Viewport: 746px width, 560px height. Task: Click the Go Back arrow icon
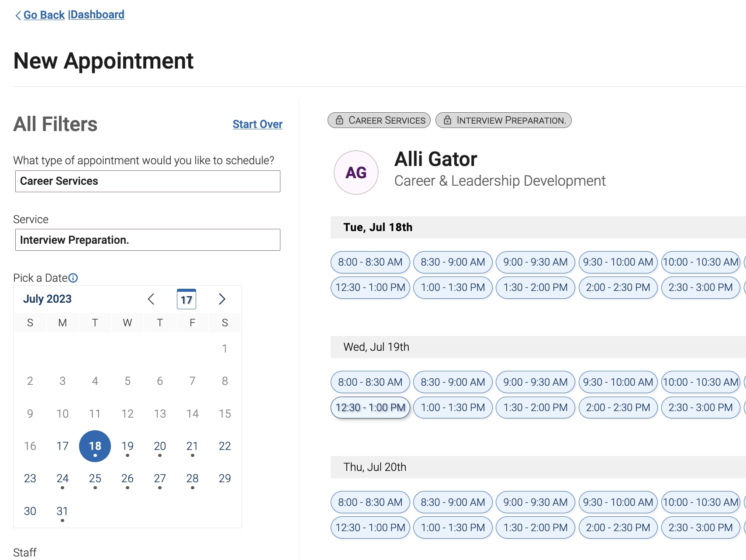point(18,16)
